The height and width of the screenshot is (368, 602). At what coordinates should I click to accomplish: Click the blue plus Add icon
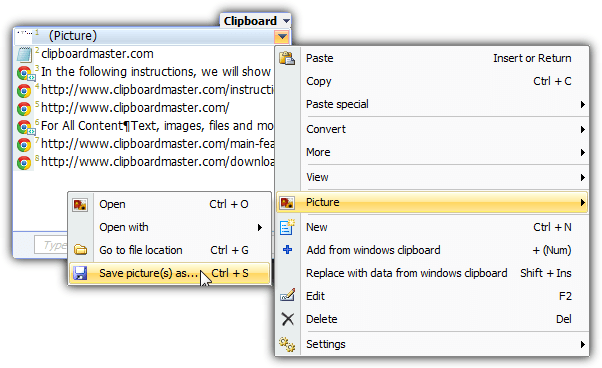pos(287,250)
